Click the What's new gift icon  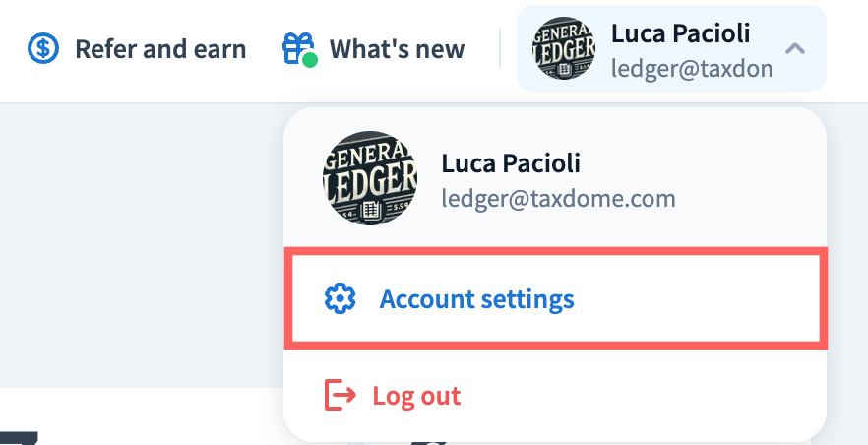pos(297,47)
